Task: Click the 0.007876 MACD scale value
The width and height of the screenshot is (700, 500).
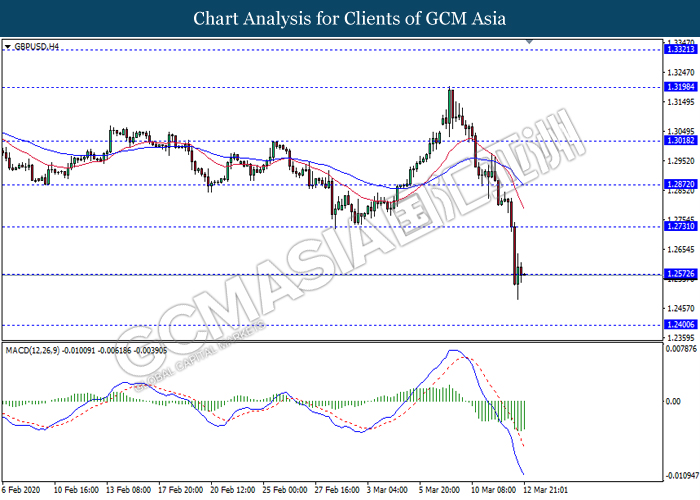Action: click(681, 349)
